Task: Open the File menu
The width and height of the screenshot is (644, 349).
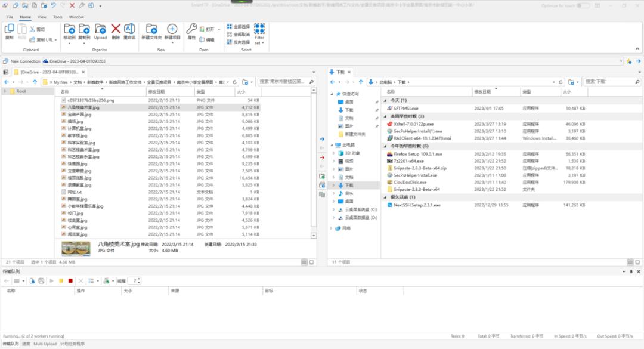Action: click(x=10, y=17)
